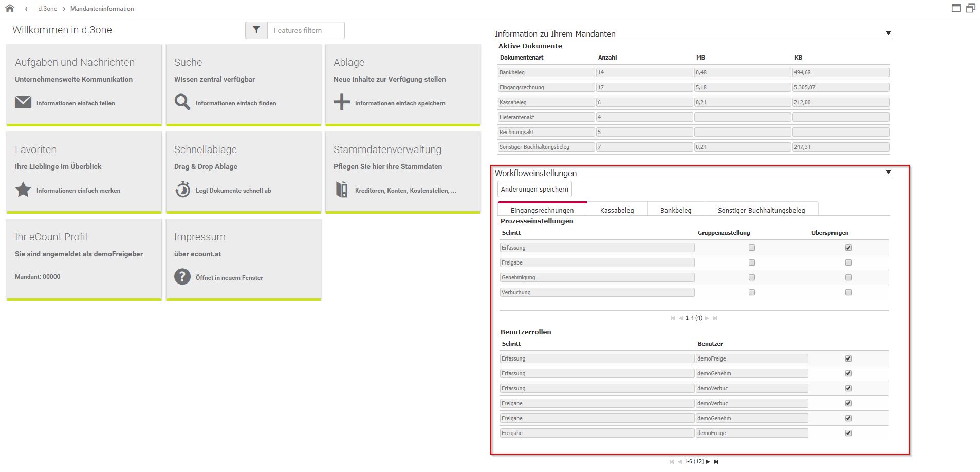Screen dimensions: 980x472
Task: Click the back chevron next to d.3one
Action: click(26, 9)
